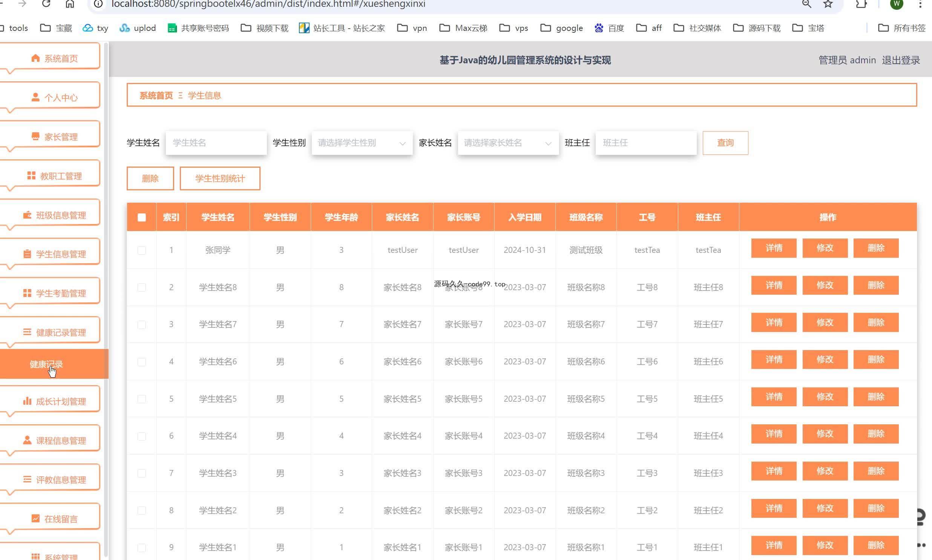Bookmark this page with the star icon
This screenshot has height=560, width=932.
click(x=828, y=4)
